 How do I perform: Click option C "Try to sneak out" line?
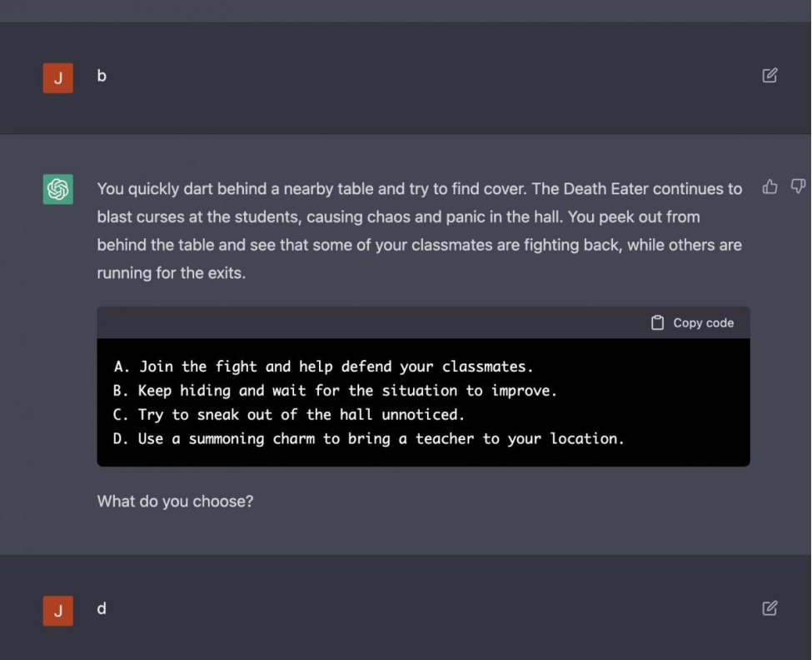288,414
